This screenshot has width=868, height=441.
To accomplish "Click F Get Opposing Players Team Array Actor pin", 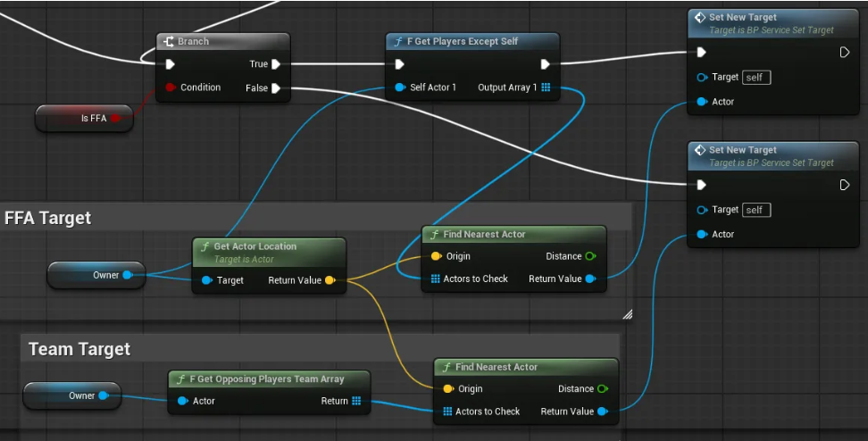I will [183, 401].
